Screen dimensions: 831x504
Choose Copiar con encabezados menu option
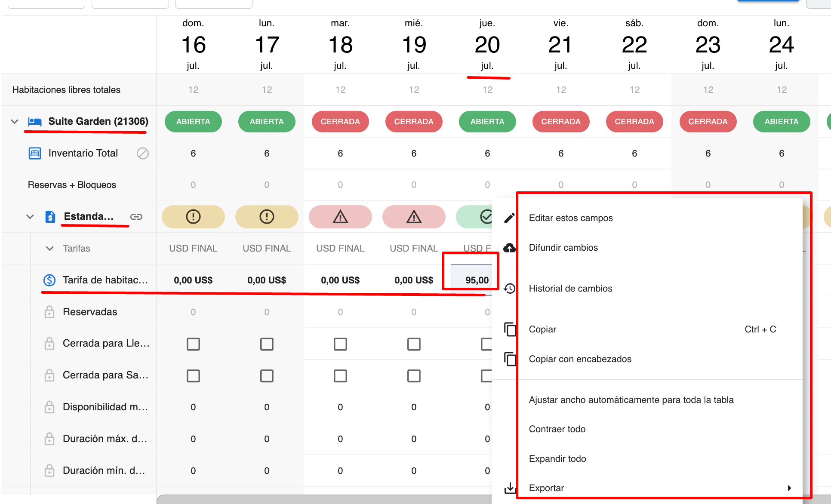(580, 359)
